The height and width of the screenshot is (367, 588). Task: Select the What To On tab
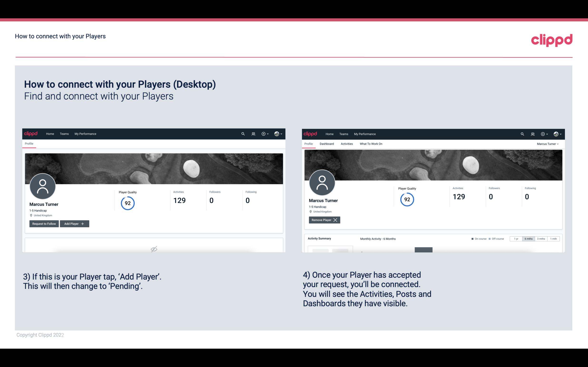(371, 144)
